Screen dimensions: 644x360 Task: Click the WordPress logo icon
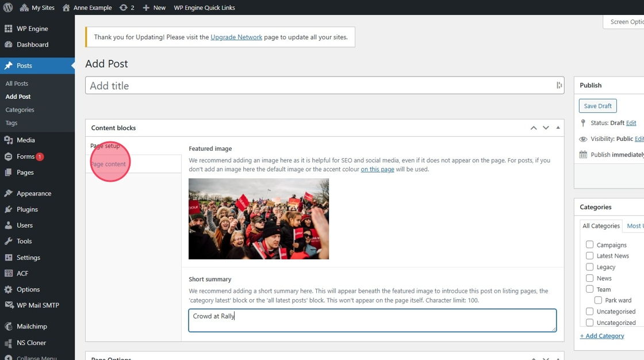(x=8, y=7)
